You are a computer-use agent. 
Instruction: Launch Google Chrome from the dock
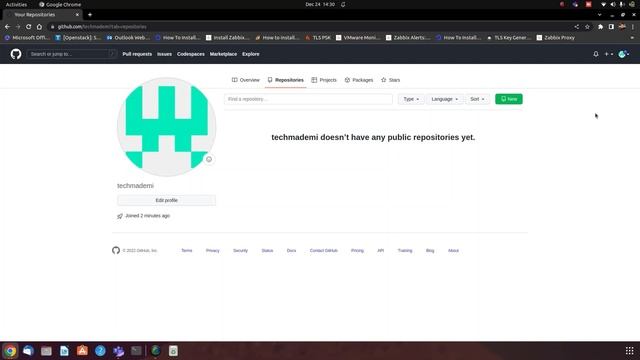point(10,351)
